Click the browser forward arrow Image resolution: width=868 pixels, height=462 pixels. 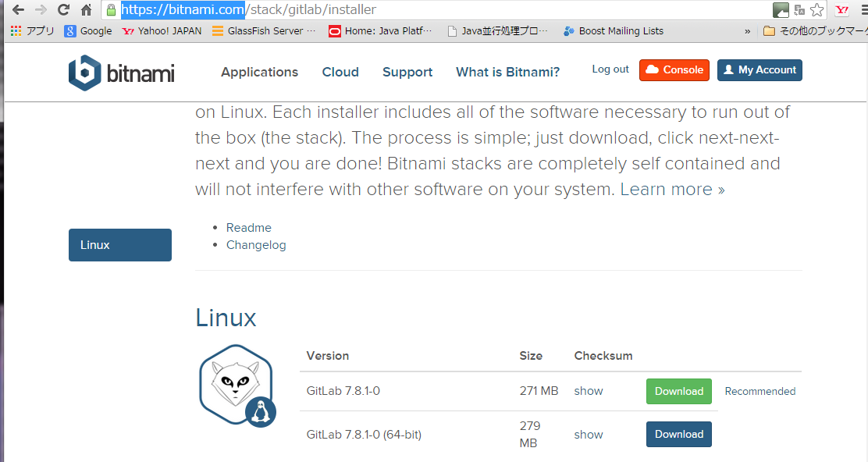[x=41, y=9]
